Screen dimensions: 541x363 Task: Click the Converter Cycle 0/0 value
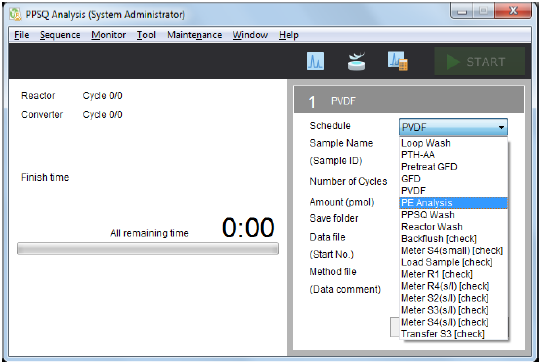tap(102, 115)
